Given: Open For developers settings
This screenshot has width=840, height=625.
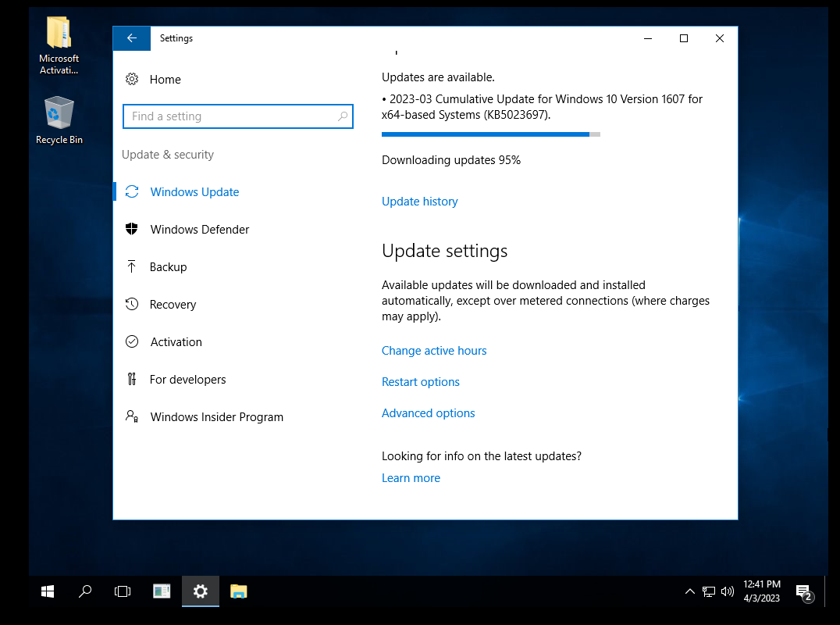Looking at the screenshot, I should pos(187,380).
